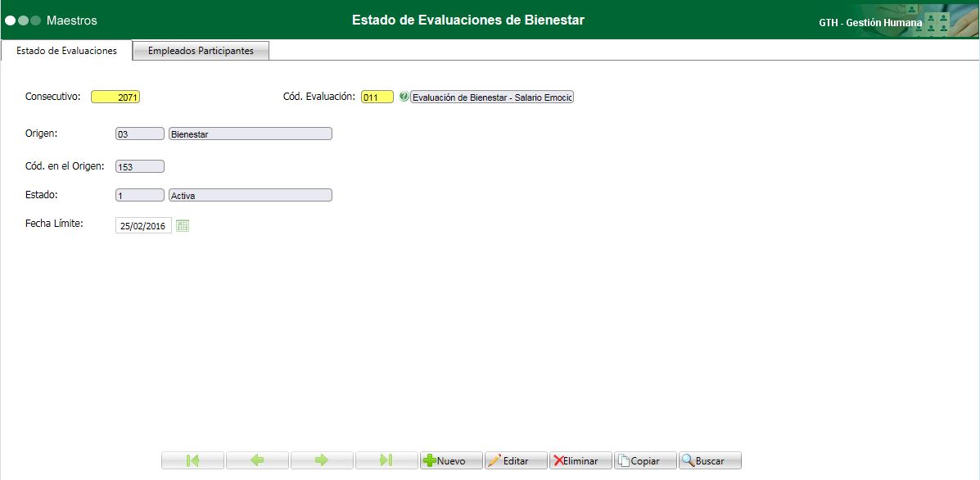Click the Cód. Evaluación label
The height and width of the screenshot is (480, 980).
pyautogui.click(x=319, y=97)
